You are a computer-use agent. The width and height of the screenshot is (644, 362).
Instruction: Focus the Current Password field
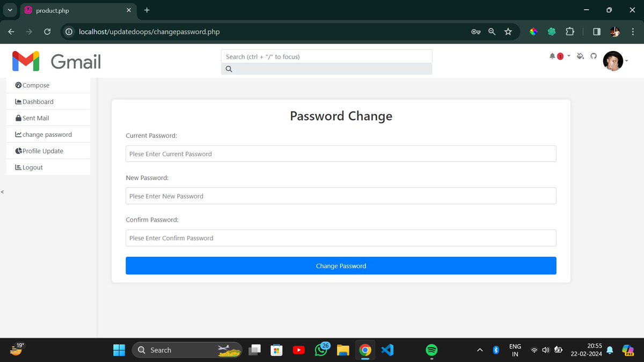pos(341,154)
